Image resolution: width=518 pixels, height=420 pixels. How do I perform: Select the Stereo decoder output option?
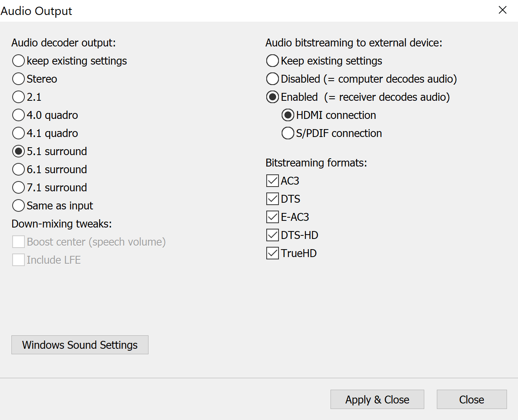(x=19, y=79)
